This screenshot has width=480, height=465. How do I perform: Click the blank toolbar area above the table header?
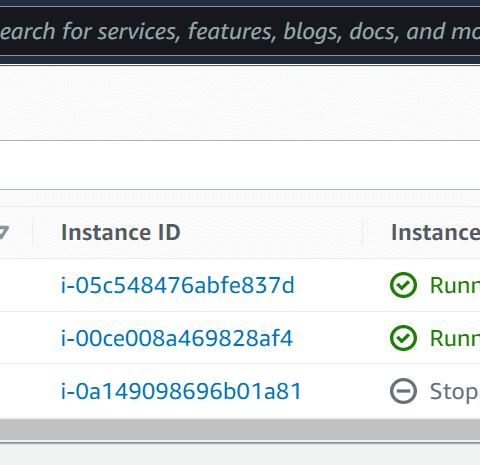coord(240,165)
